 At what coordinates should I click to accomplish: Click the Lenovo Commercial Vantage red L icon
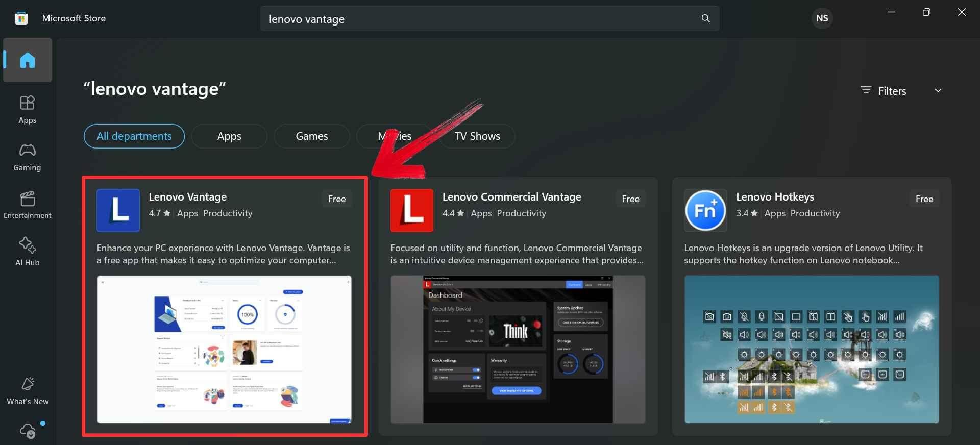click(412, 210)
